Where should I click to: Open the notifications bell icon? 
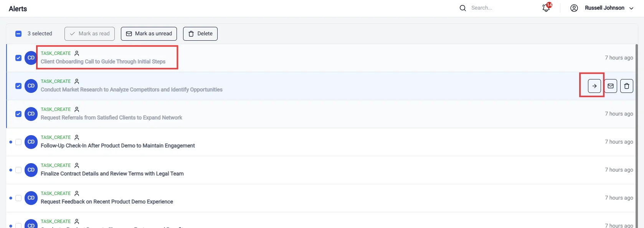click(x=546, y=8)
